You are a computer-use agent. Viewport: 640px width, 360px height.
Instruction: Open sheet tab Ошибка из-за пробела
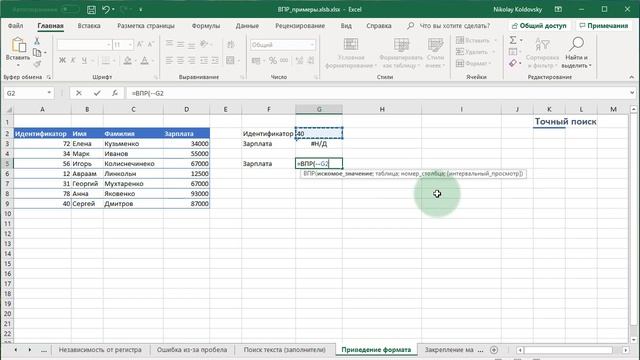coord(192,350)
